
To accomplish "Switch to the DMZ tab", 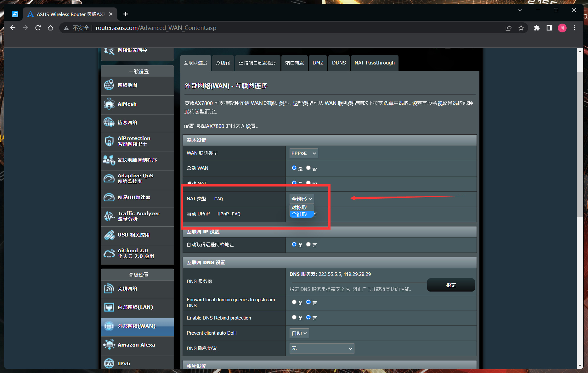I will coord(318,63).
